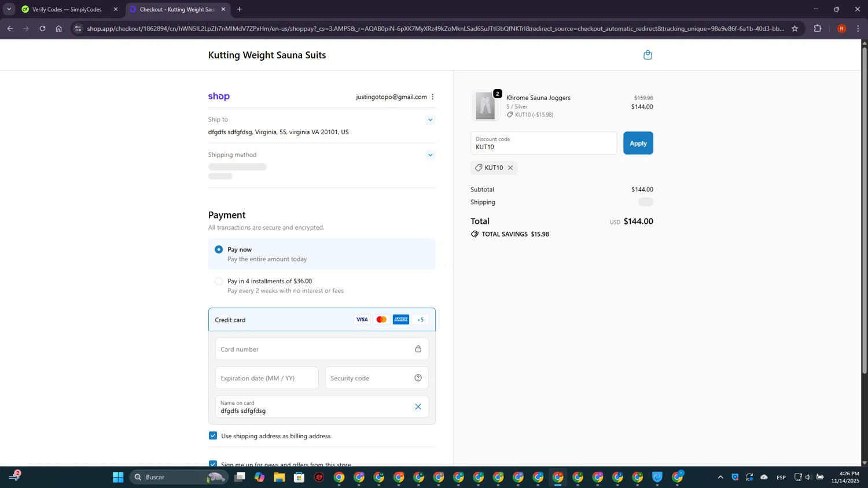Go to the browser home page
Screen dimensions: 868x488
pos(58,28)
